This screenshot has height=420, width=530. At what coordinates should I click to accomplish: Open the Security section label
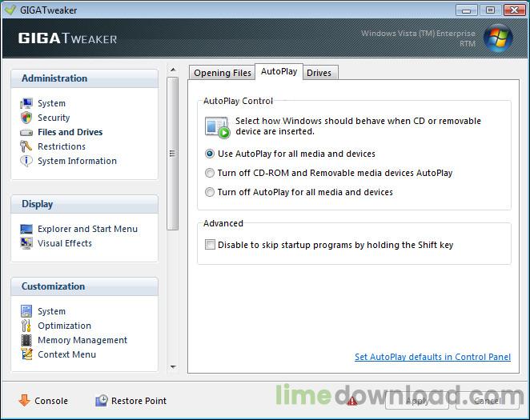point(54,118)
